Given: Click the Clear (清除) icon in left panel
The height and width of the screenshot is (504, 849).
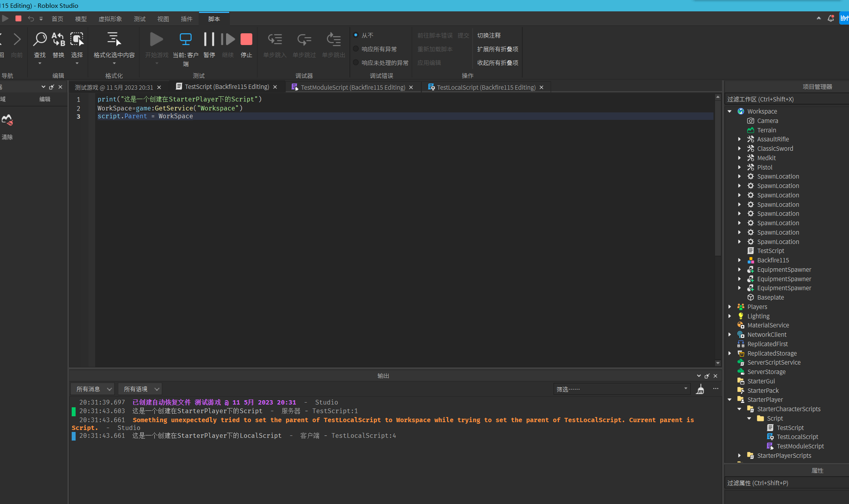Looking at the screenshot, I should tap(7, 120).
